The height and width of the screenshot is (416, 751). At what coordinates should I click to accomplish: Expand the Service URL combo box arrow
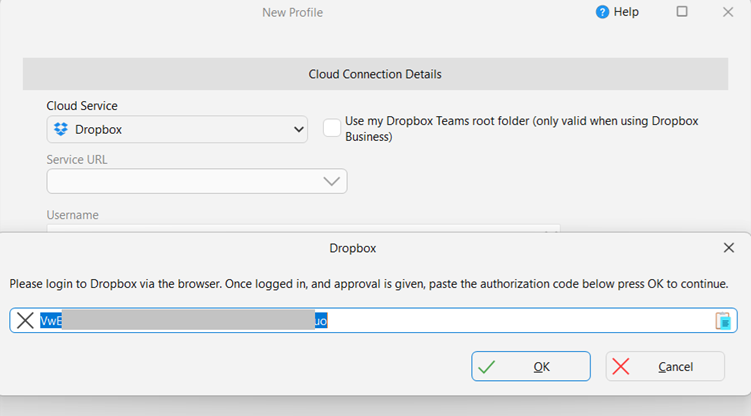(331, 181)
